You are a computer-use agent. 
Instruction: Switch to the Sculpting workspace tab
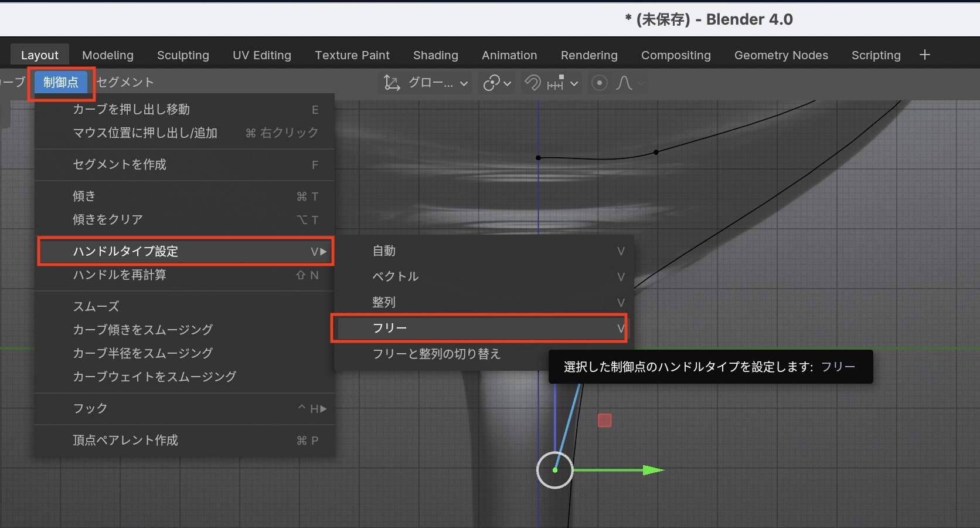tap(183, 55)
